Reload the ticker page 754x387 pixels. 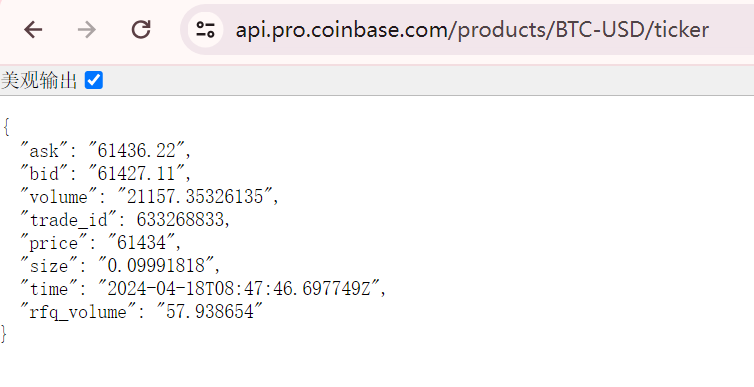coord(141,30)
